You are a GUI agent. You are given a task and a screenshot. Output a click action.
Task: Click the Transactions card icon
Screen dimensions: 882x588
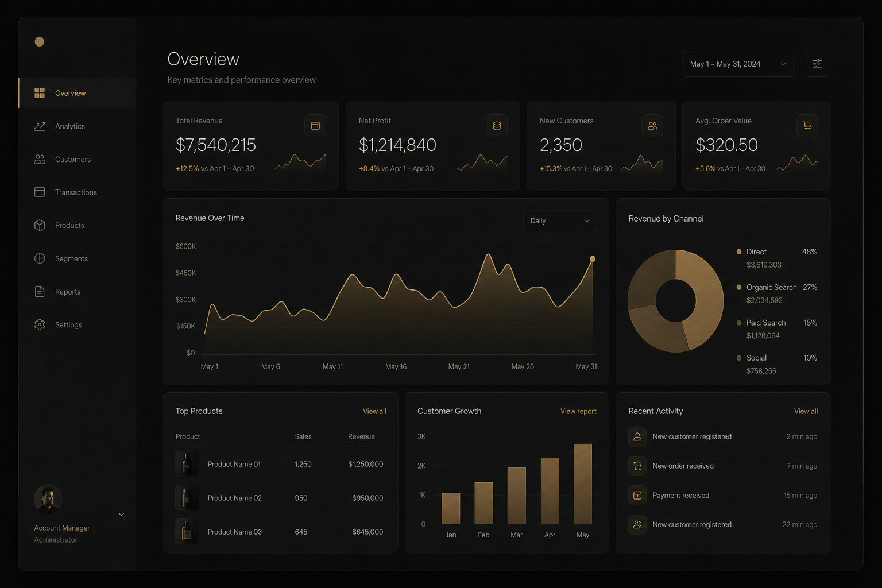(x=40, y=192)
